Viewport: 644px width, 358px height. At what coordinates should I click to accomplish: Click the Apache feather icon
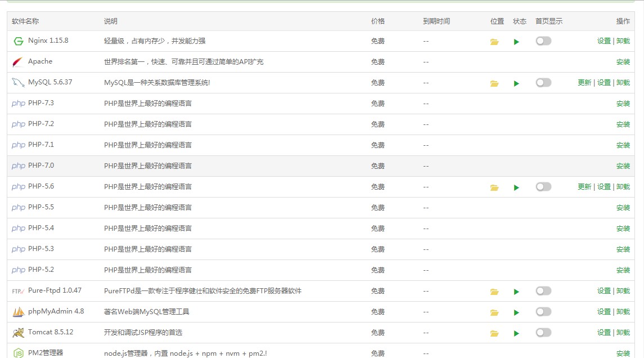17,62
